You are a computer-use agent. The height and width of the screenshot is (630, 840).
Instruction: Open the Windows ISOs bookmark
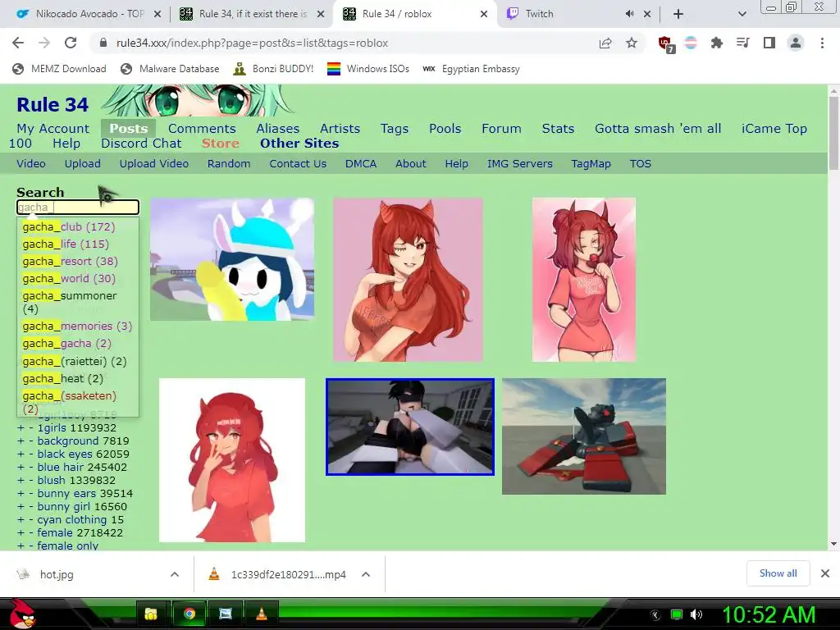coord(368,69)
